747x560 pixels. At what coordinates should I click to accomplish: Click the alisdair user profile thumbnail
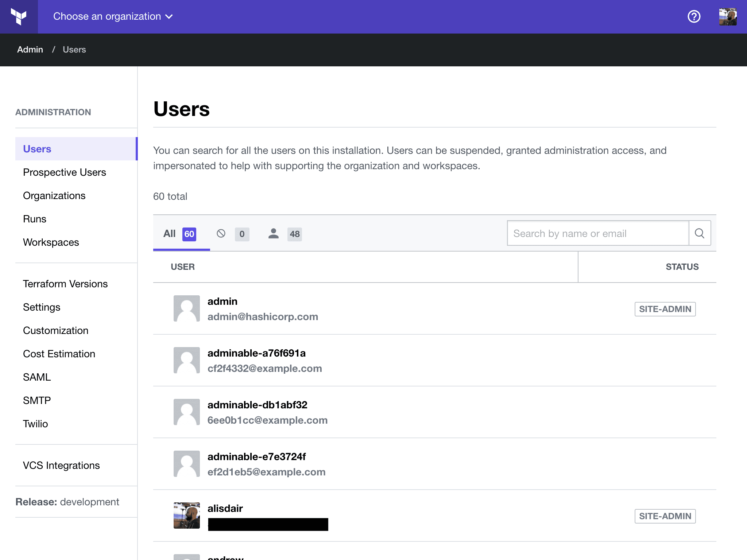186,515
